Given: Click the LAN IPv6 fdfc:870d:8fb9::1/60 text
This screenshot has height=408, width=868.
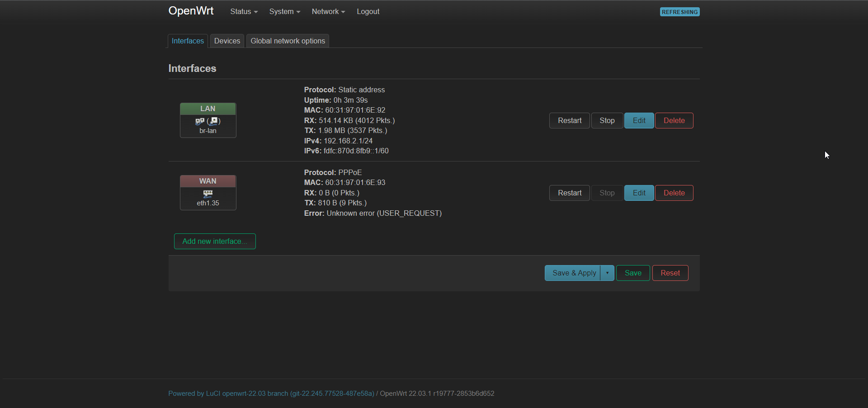Looking at the screenshot, I should pos(356,151).
